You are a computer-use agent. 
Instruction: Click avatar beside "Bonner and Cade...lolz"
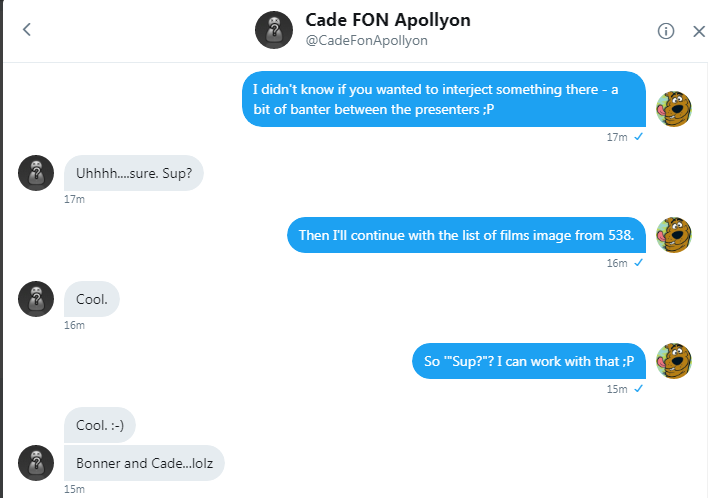(x=36, y=463)
